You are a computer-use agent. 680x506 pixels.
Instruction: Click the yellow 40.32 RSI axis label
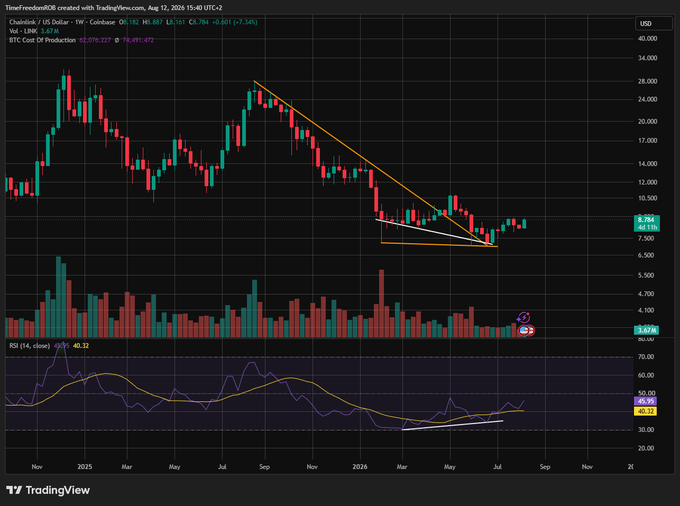coord(646,411)
